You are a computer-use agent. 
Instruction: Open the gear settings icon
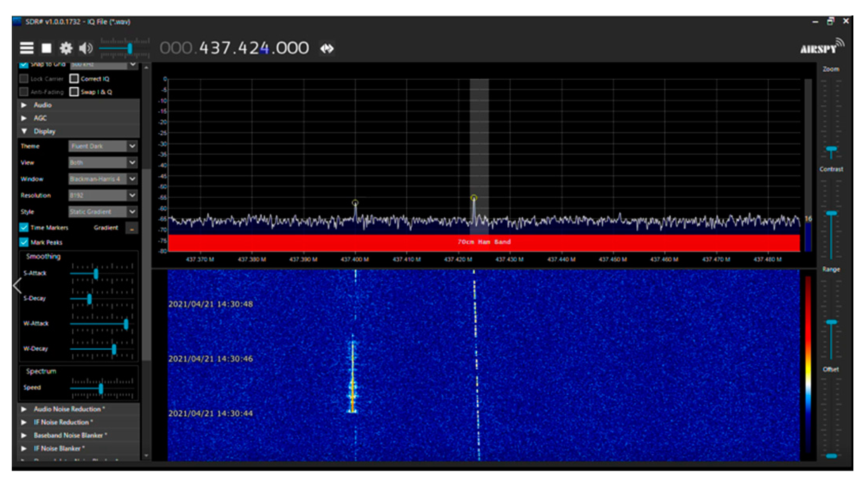[x=66, y=48]
